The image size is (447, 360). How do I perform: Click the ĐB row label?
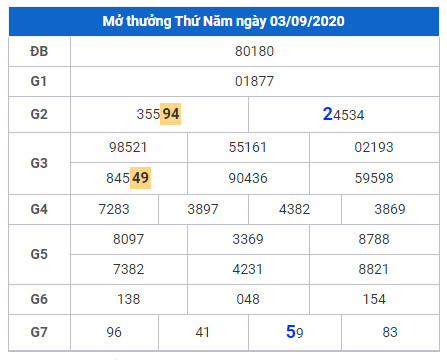pos(39,51)
